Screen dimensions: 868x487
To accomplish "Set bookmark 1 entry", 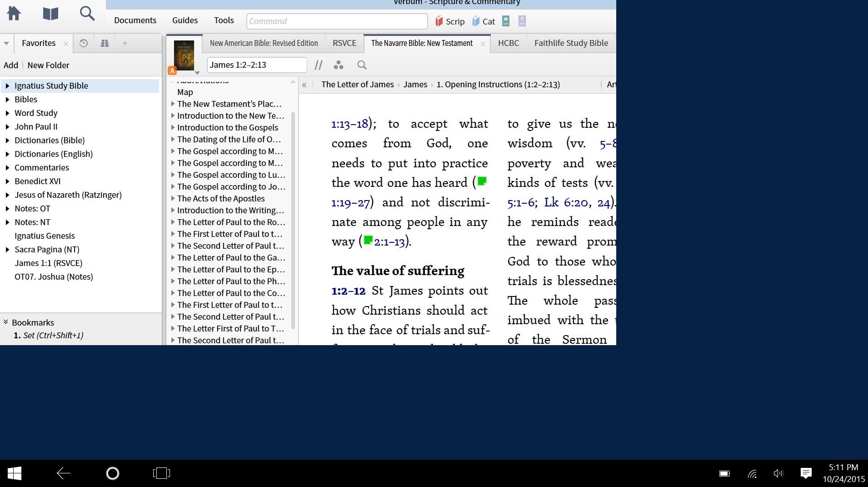I will tap(49, 336).
